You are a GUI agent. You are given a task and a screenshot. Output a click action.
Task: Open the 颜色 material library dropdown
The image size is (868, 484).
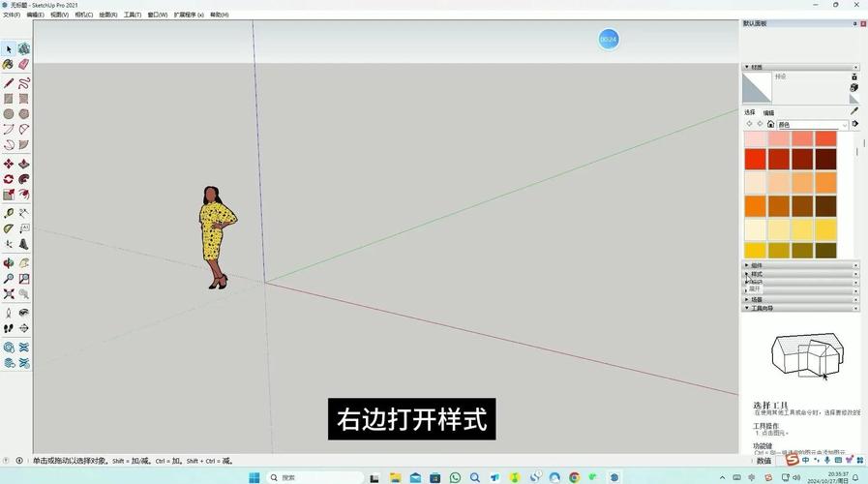coord(812,125)
